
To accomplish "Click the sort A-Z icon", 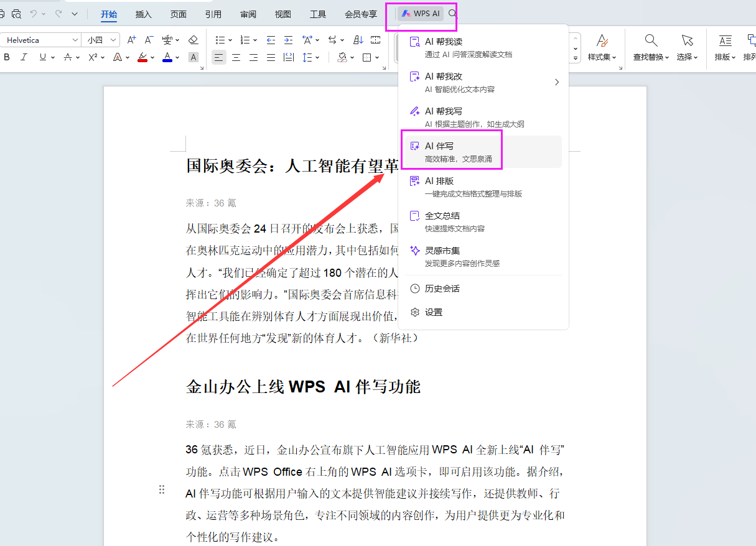I will (x=358, y=40).
